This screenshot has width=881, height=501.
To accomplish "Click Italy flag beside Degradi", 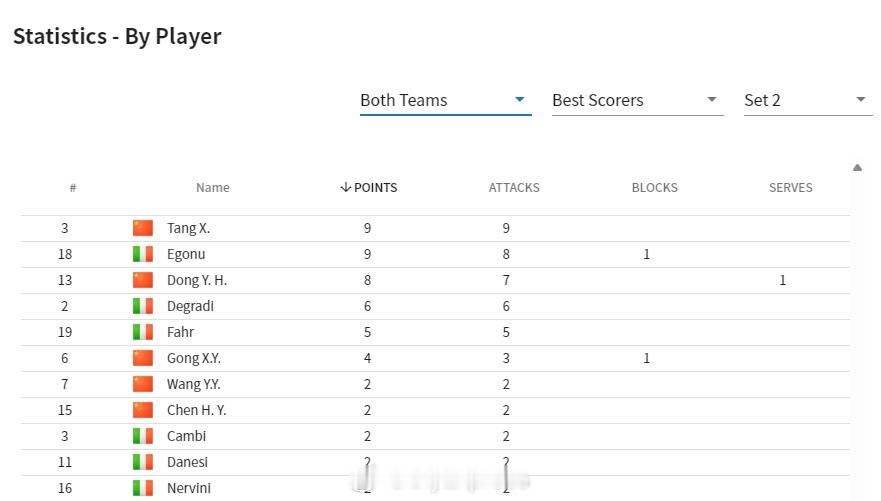I will pyautogui.click(x=143, y=306).
